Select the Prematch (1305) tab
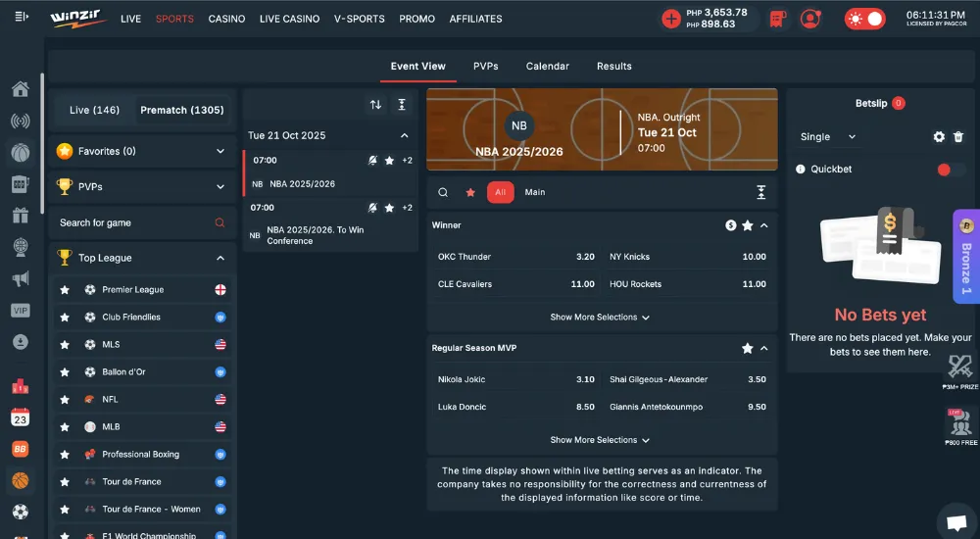The image size is (980, 539). click(182, 110)
